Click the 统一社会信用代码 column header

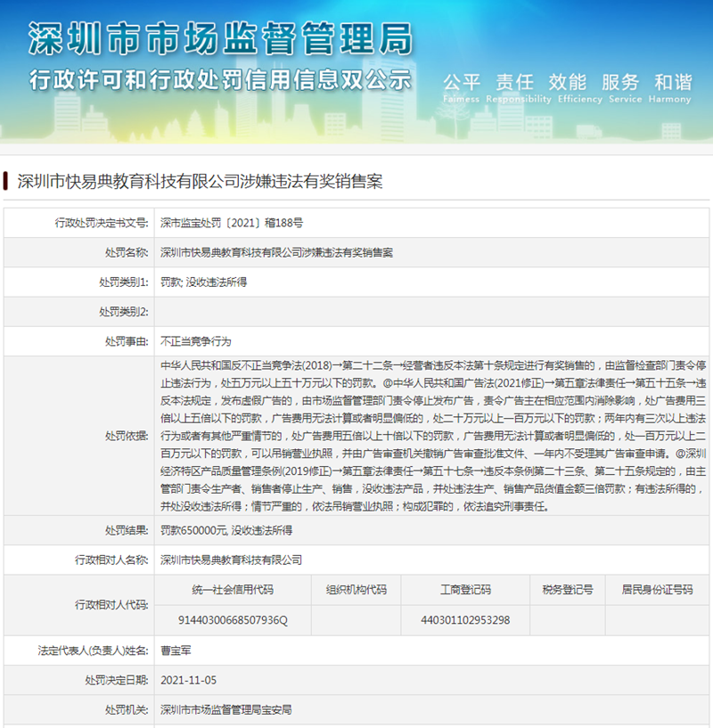click(x=233, y=590)
